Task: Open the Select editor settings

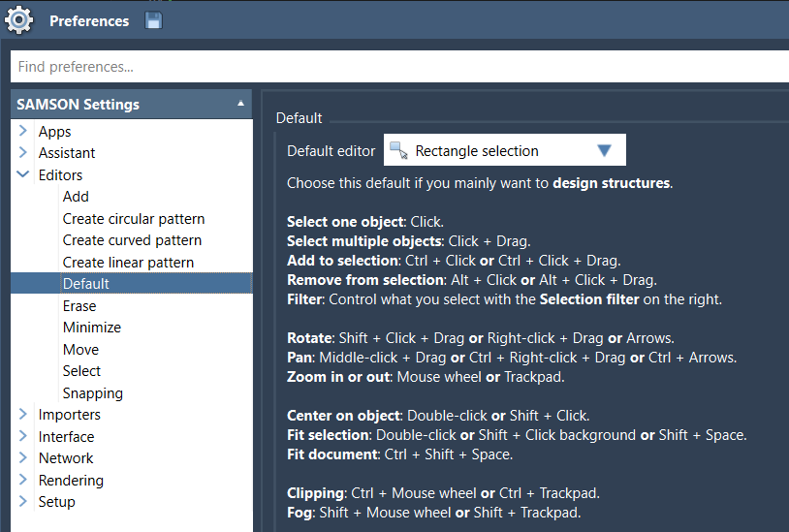Action: coord(82,371)
